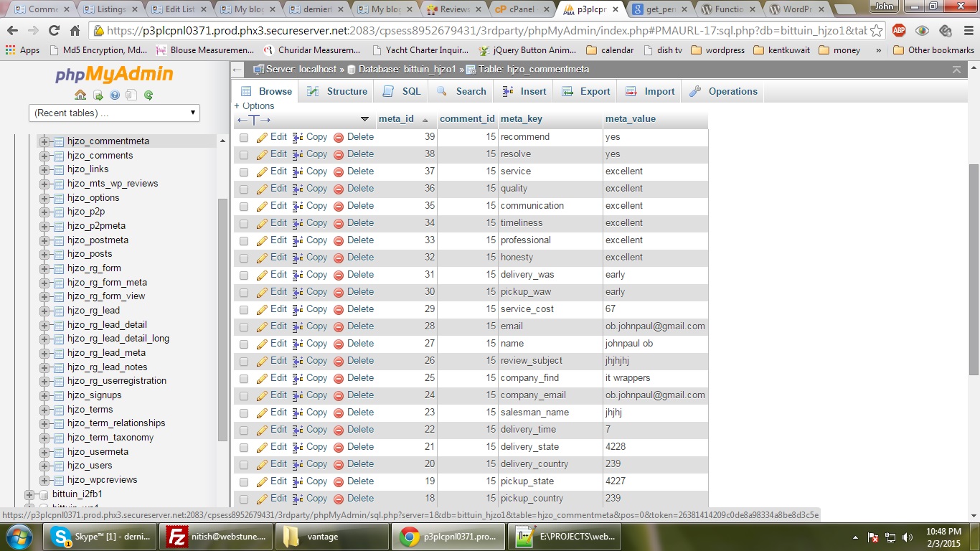Sort by meta_id column header
The image size is (980, 551).
click(396, 119)
